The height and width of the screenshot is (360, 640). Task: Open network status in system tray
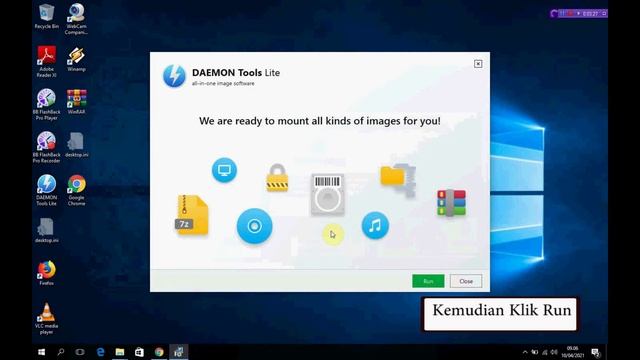click(544, 352)
